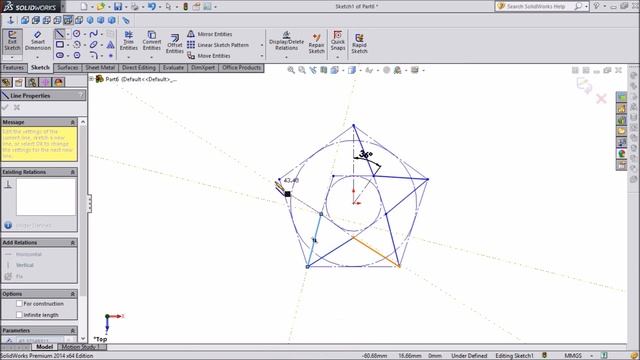The height and width of the screenshot is (360, 640).
Task: Click the Display Style cube icon
Action: pyautogui.click(x=352, y=70)
